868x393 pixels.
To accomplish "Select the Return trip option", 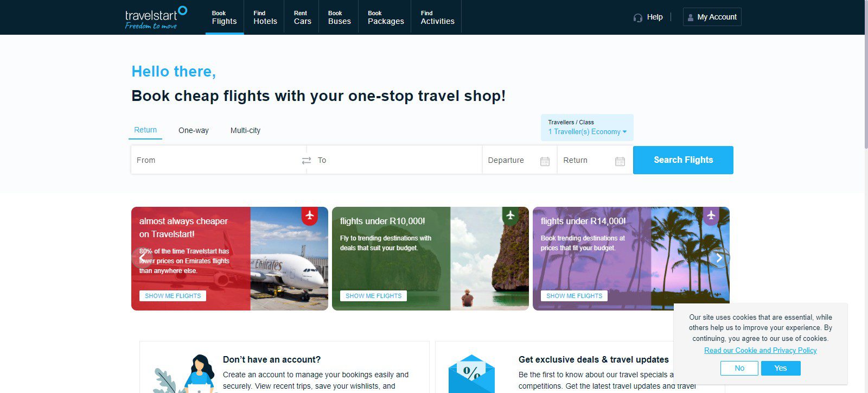I will coord(145,130).
